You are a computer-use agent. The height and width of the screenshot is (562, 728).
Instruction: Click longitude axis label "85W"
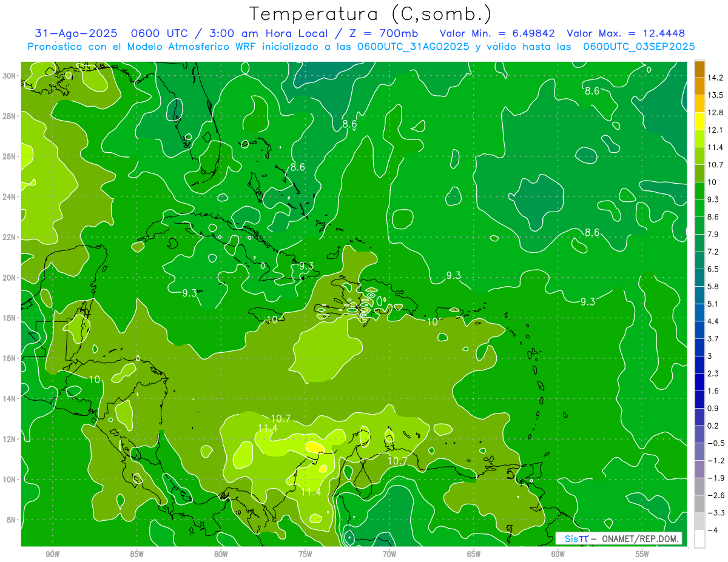point(136,554)
